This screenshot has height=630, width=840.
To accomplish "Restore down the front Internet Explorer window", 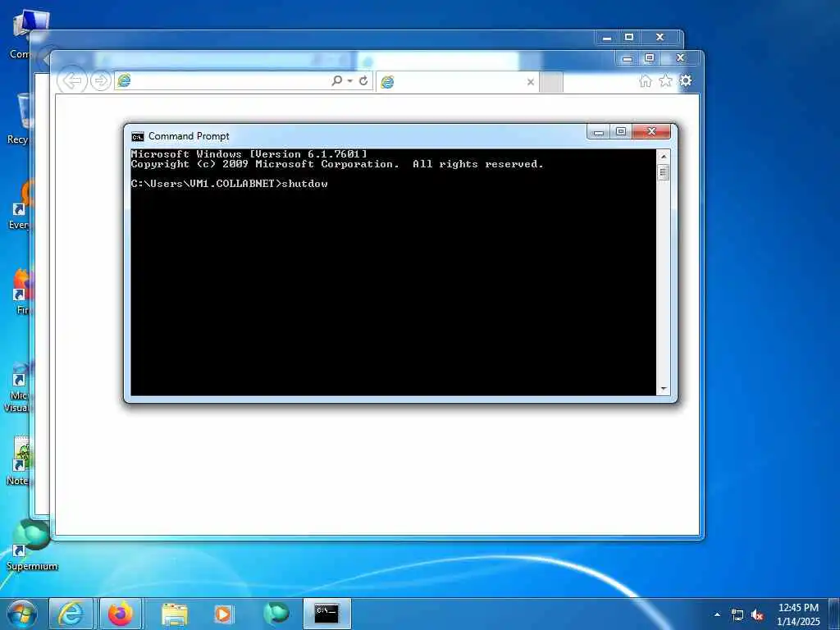I will 650,58.
